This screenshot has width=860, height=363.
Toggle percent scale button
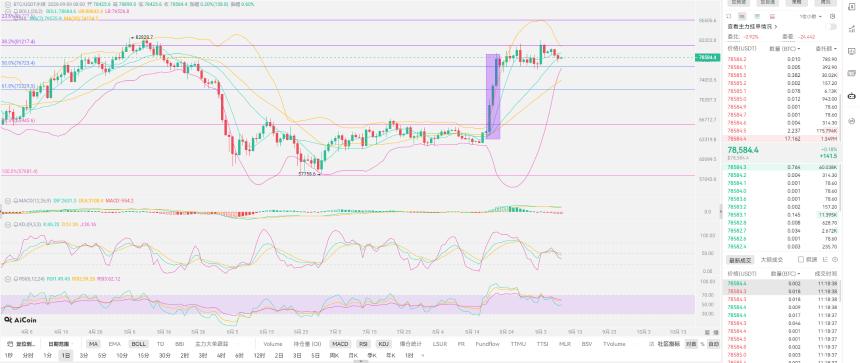click(702, 344)
